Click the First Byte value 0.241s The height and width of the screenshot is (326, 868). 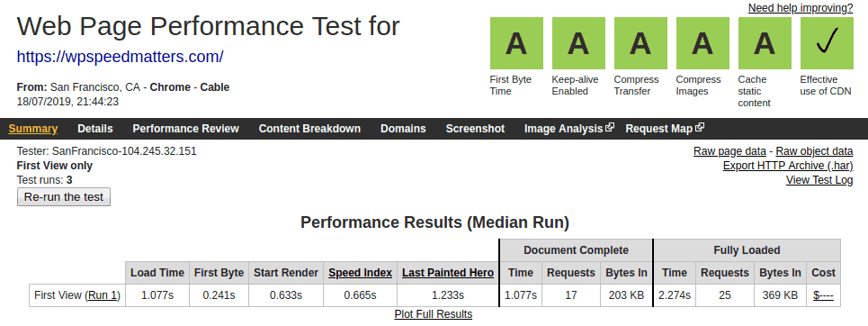pyautogui.click(x=219, y=295)
